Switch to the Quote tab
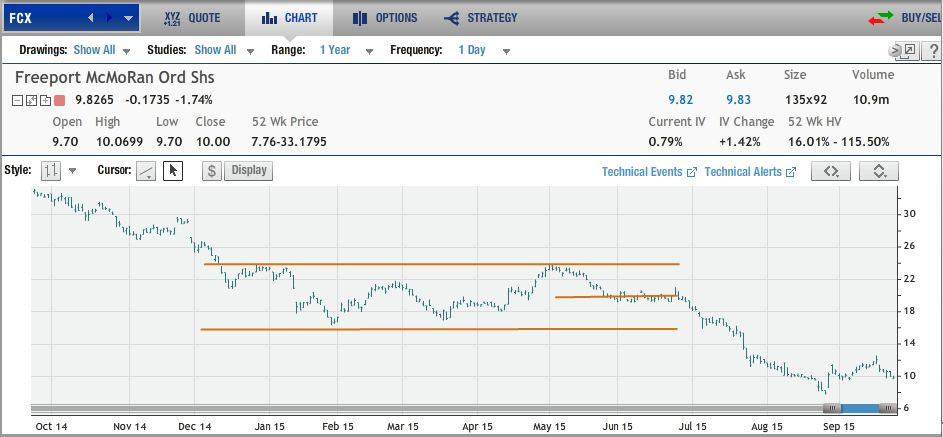This screenshot has height=437, width=943. (x=191, y=18)
